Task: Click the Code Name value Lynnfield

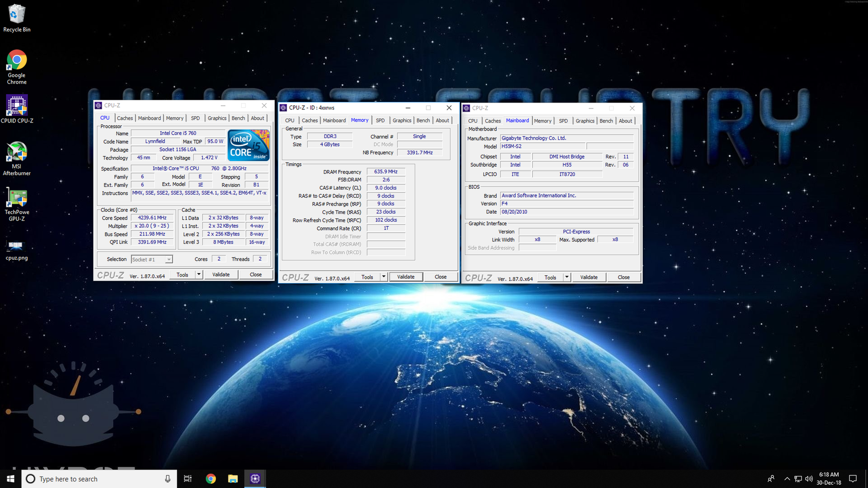Action: point(155,141)
